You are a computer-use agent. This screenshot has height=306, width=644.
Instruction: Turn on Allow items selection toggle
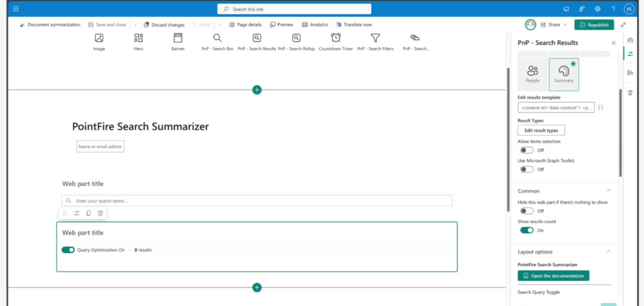pos(526,150)
